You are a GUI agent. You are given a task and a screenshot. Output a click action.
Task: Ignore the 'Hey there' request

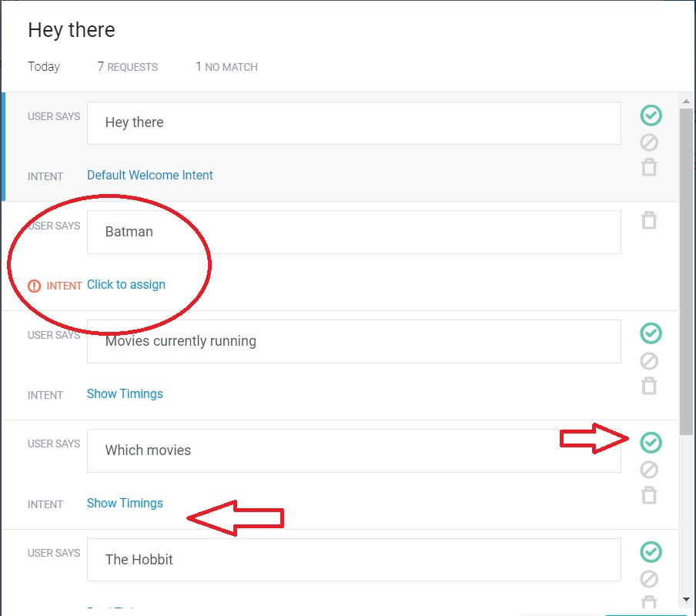pos(649,142)
